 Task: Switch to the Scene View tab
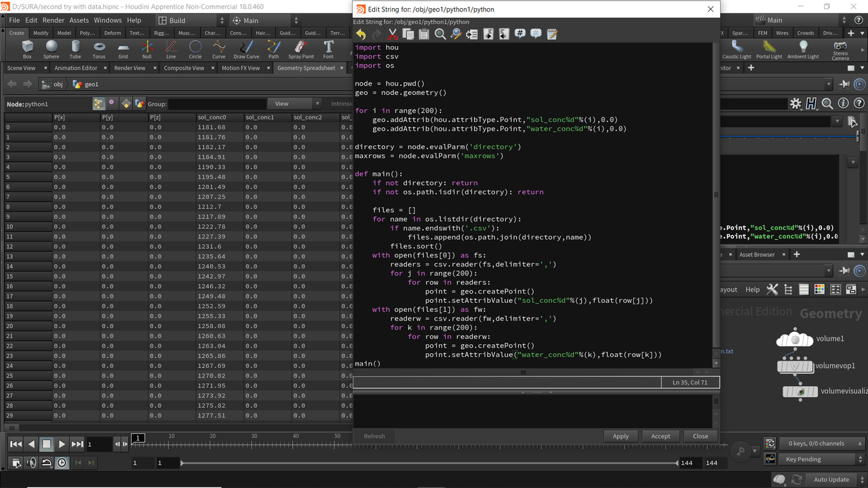pos(21,68)
